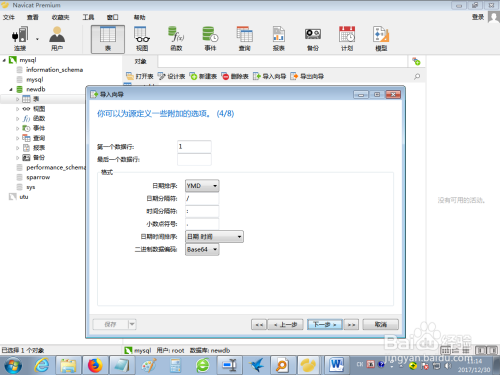This screenshot has width=500, height=375.
Task: Click Delete Table in object toolbar
Action: [235, 76]
